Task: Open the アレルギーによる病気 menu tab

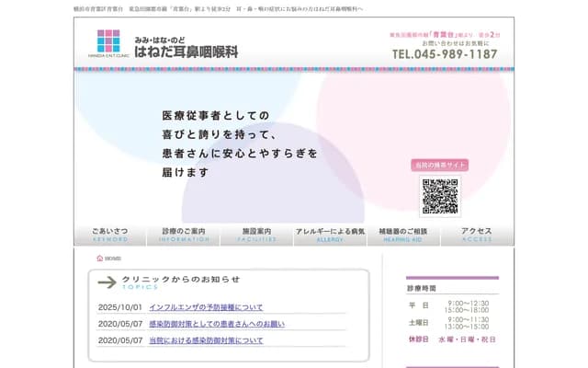Action: [x=330, y=236]
